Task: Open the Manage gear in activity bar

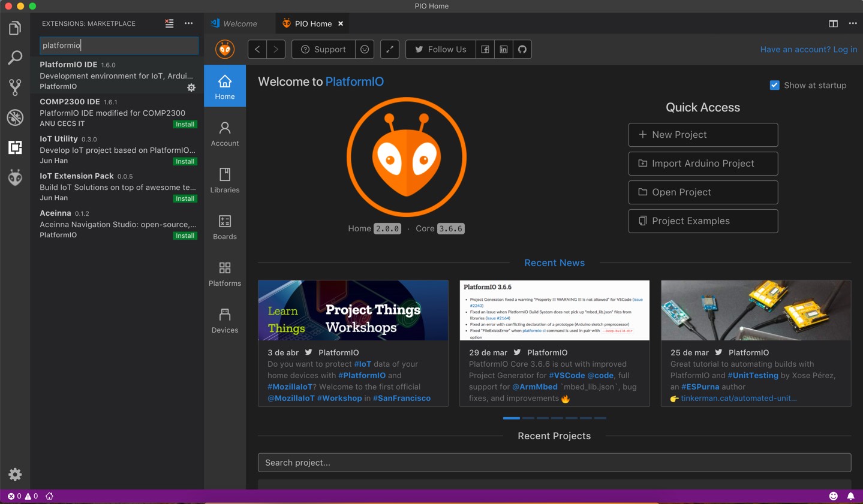Action: click(x=15, y=475)
